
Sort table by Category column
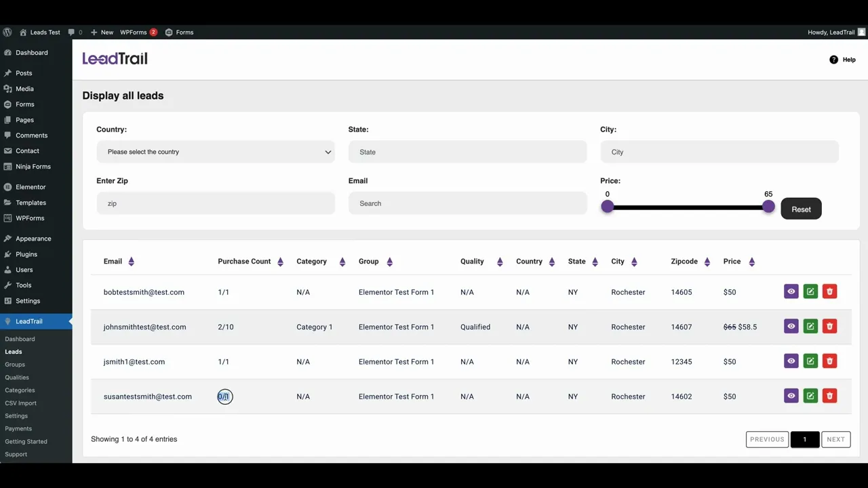pyautogui.click(x=342, y=262)
